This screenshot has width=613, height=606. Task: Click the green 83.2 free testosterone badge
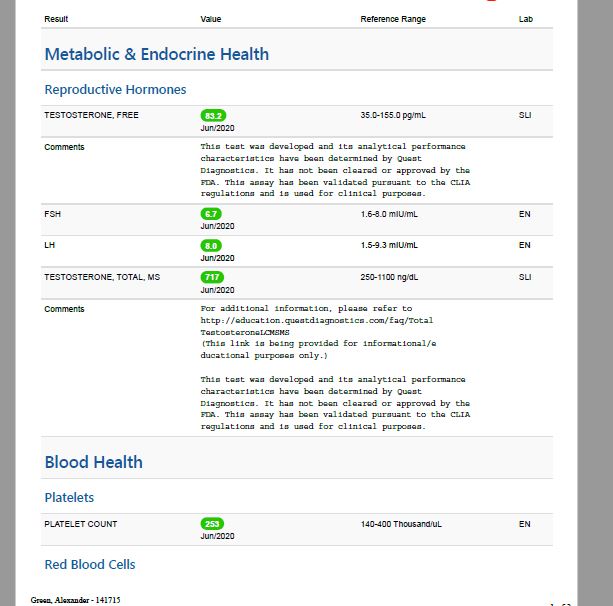point(213,116)
